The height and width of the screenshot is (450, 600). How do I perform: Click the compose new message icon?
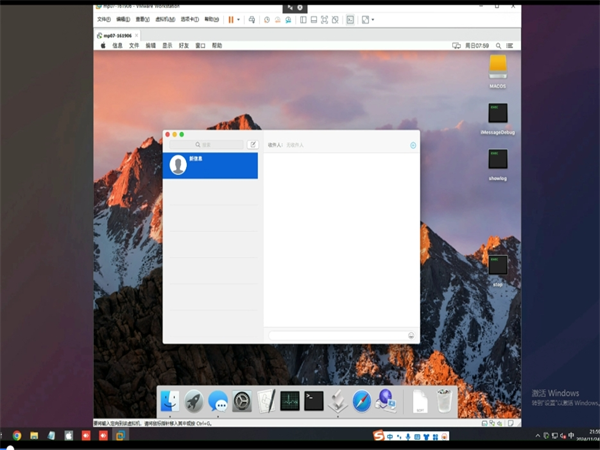pos(252,145)
